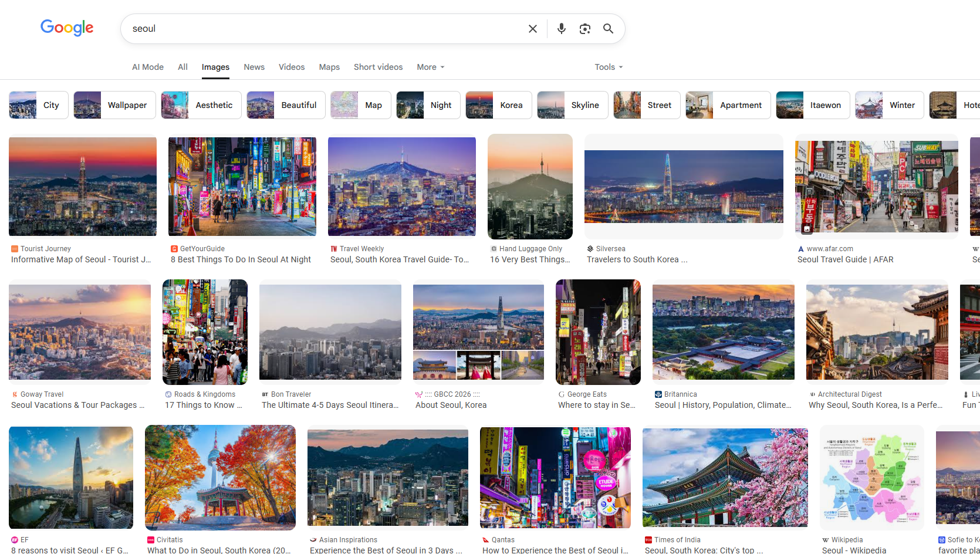Select the Map filter chip
Viewport: 980px width, 554px height.
pos(361,105)
